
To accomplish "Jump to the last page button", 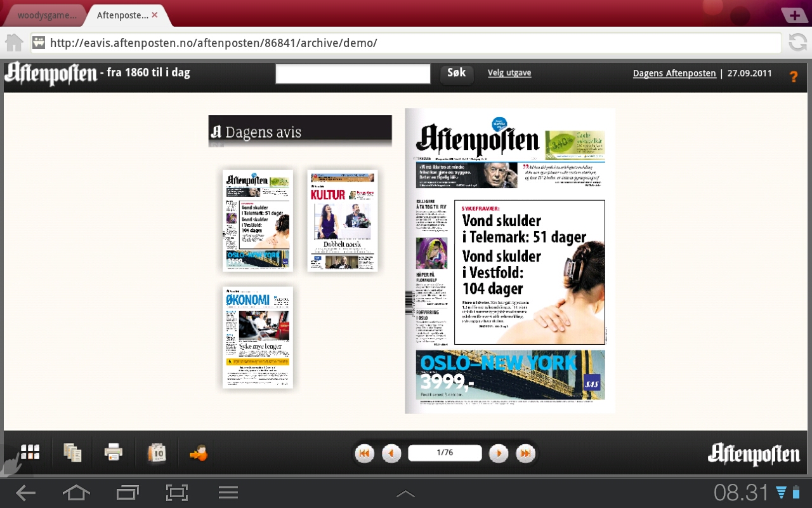I will (525, 453).
